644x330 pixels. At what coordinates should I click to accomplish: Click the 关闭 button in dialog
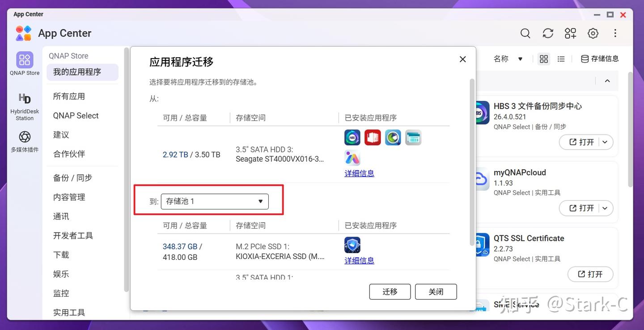point(436,292)
